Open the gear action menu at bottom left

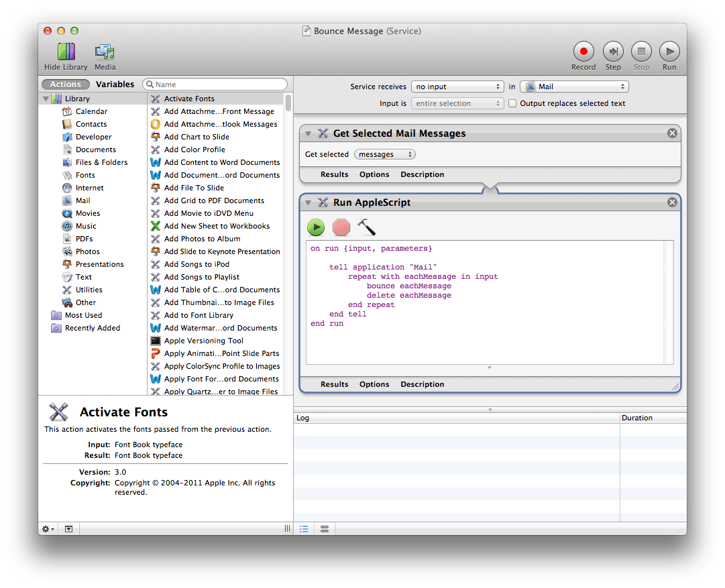point(48,529)
